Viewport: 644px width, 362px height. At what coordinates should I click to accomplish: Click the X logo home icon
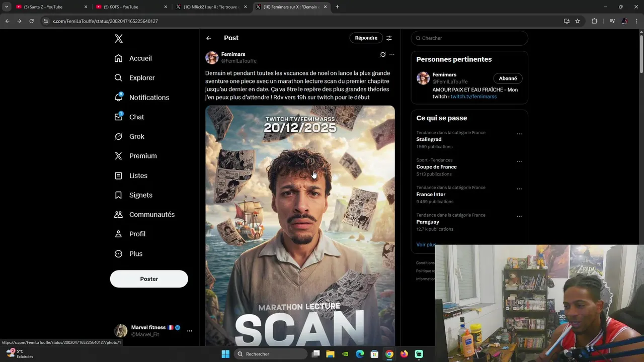point(118,39)
